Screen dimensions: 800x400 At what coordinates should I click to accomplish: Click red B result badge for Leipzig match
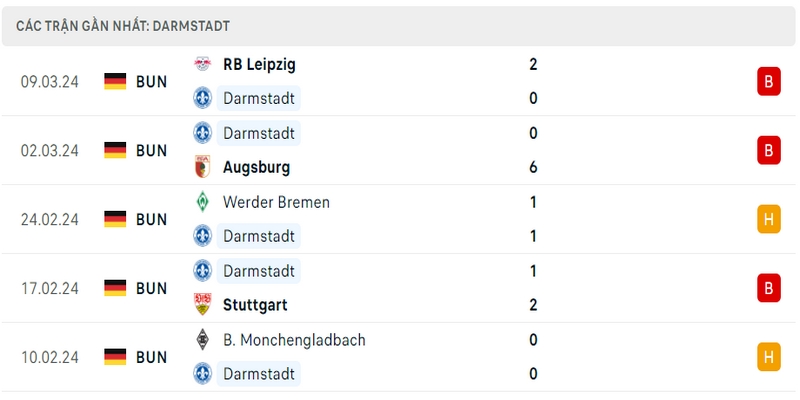pos(768,81)
